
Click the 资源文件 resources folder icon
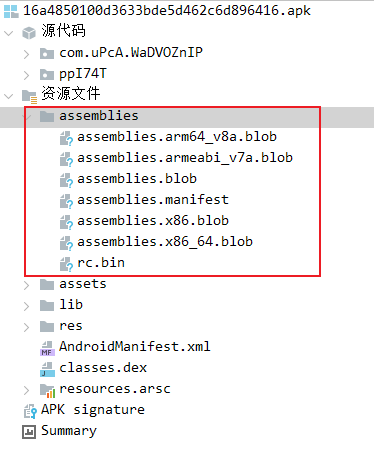29,96
